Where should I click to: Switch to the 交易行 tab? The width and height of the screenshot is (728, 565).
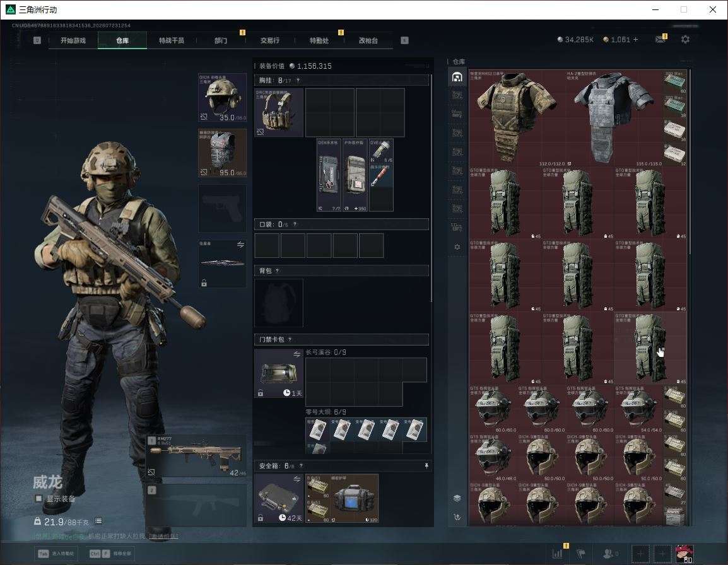coord(270,40)
